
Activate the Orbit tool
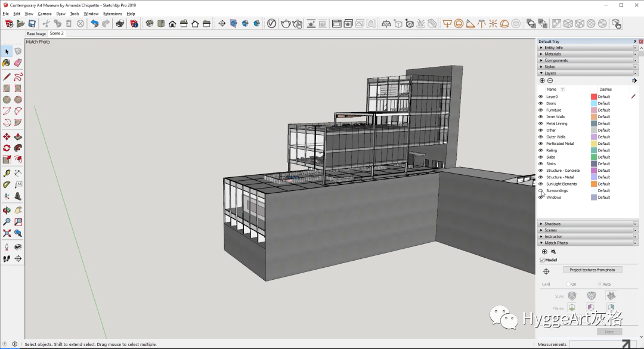tap(7, 211)
